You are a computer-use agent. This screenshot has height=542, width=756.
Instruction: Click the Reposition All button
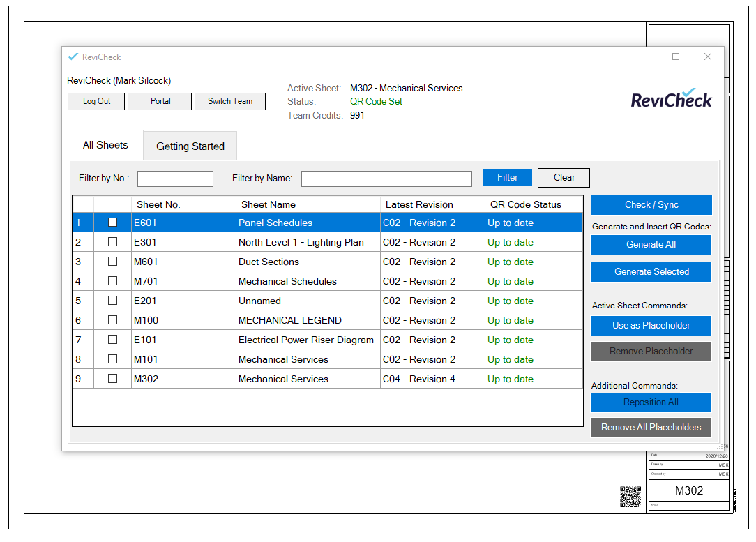[651, 402]
